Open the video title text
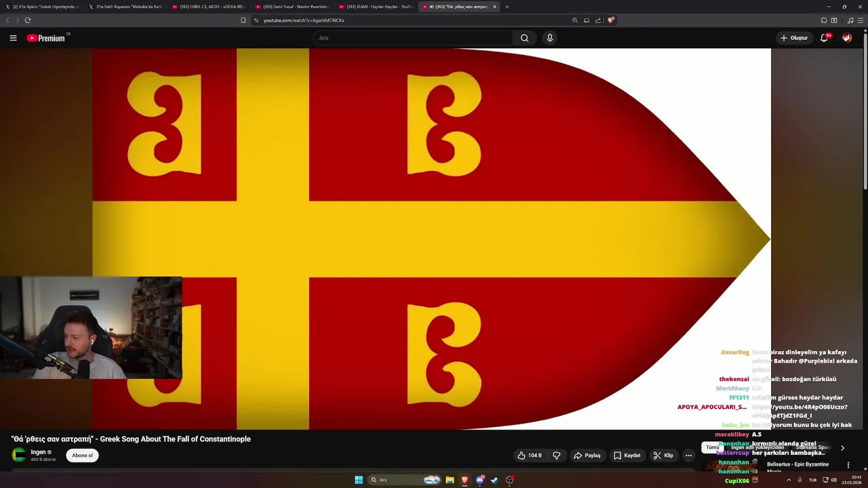The image size is (868, 488). (131, 439)
